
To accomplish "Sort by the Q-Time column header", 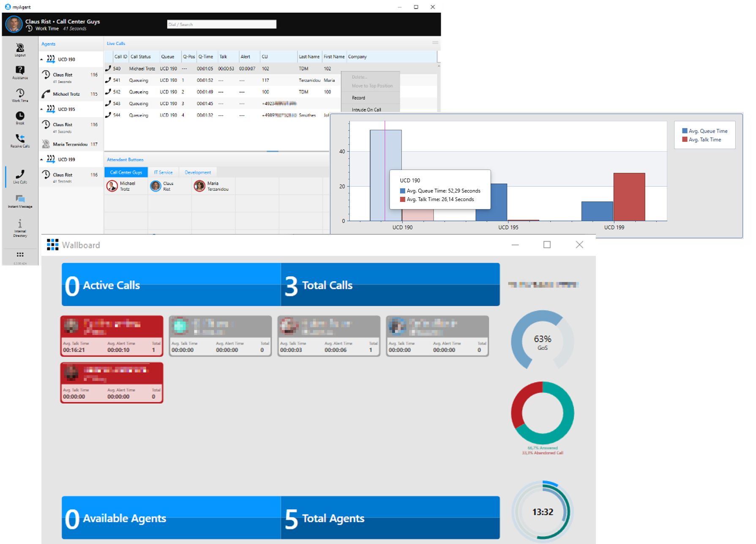I will click(207, 57).
